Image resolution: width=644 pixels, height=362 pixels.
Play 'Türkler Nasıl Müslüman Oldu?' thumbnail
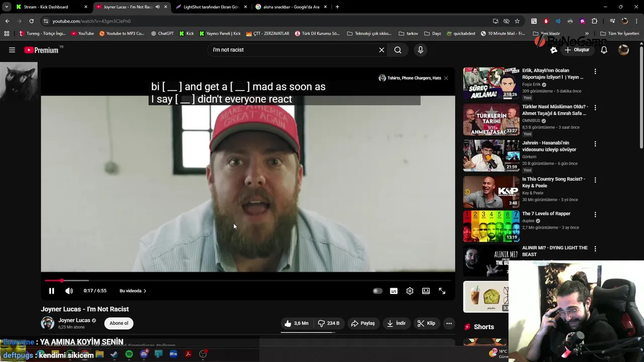tap(491, 120)
